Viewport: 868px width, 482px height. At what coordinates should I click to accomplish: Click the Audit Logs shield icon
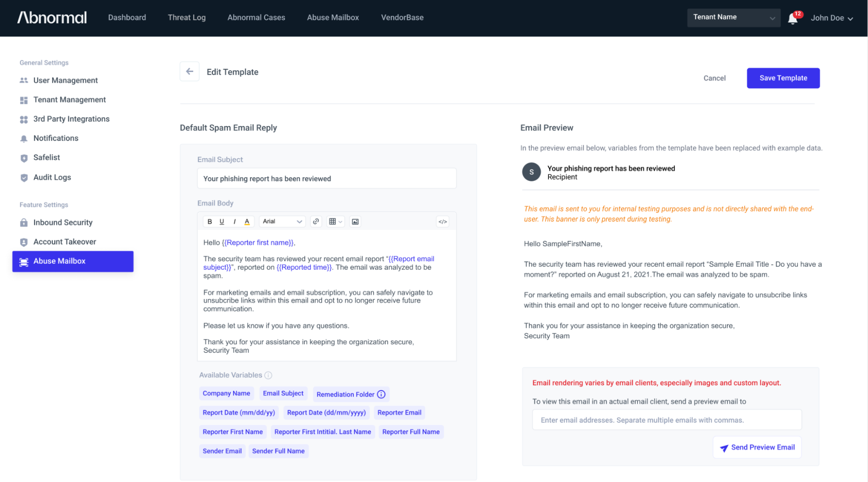(x=24, y=177)
